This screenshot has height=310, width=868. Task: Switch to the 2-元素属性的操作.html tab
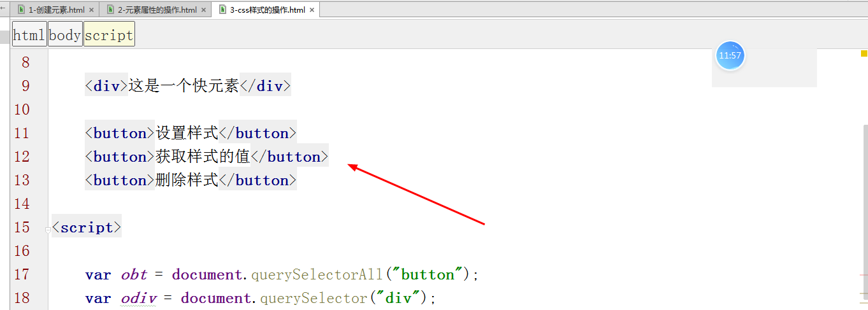pyautogui.click(x=157, y=10)
